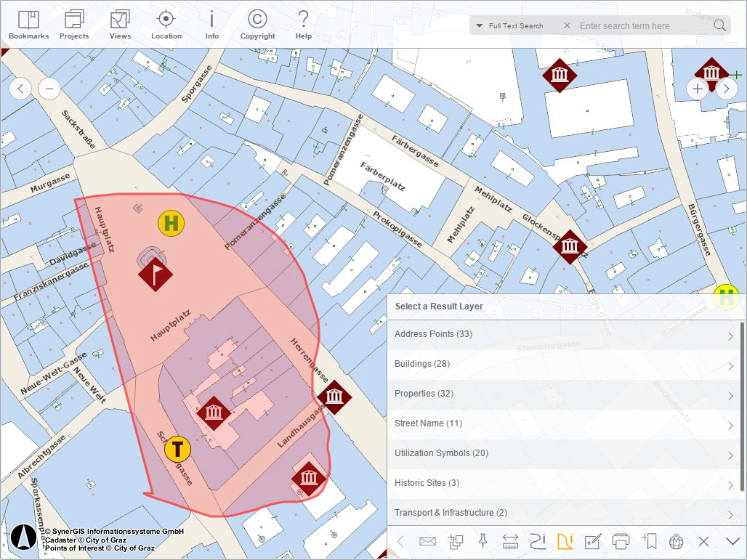
Task: Open the Bookmarks menu
Action: click(28, 23)
